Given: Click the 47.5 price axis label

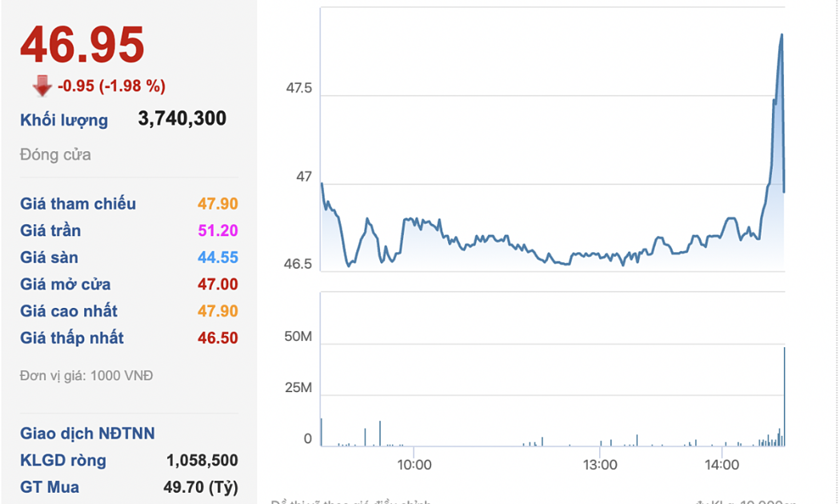Looking at the screenshot, I should [x=299, y=88].
